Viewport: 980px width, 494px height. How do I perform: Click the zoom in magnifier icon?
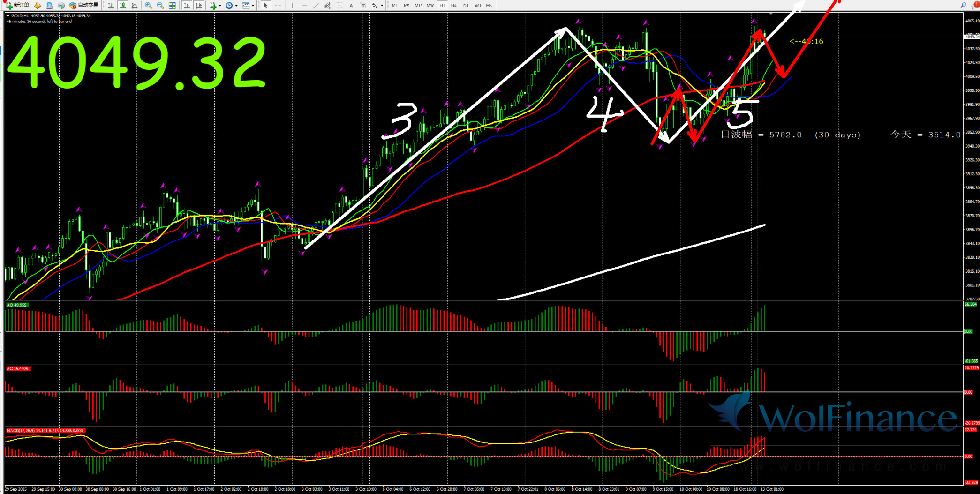pos(148,6)
